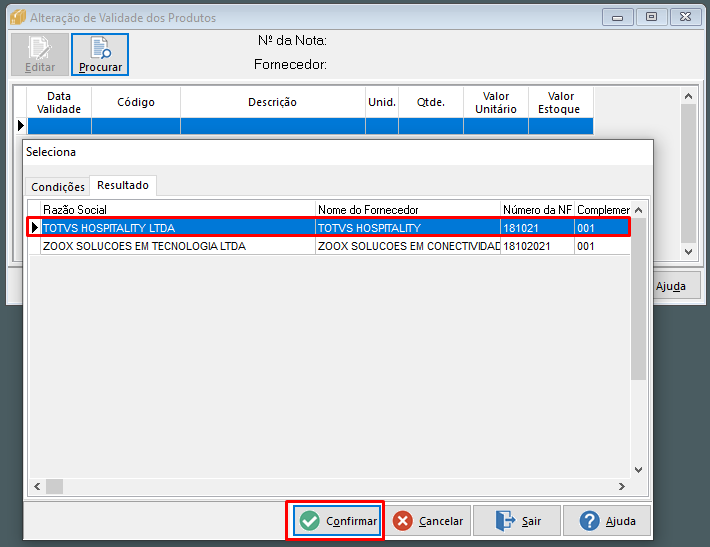This screenshot has height=547, width=710.
Task: Click Data Validade column header
Action: [59, 102]
